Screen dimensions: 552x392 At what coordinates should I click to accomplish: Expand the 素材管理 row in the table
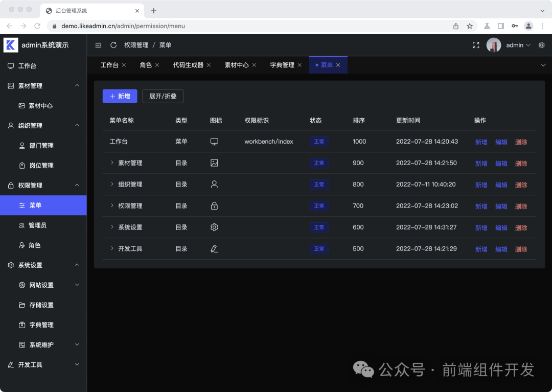112,163
